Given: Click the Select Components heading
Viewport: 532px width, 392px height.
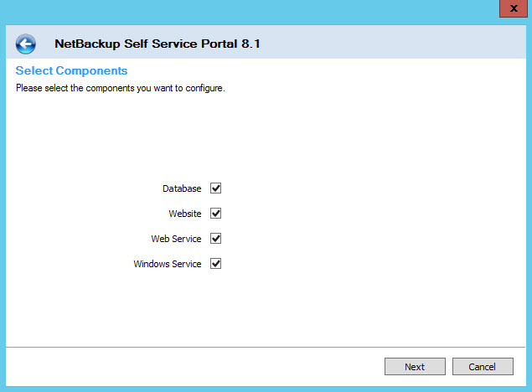Looking at the screenshot, I should pyautogui.click(x=71, y=70).
